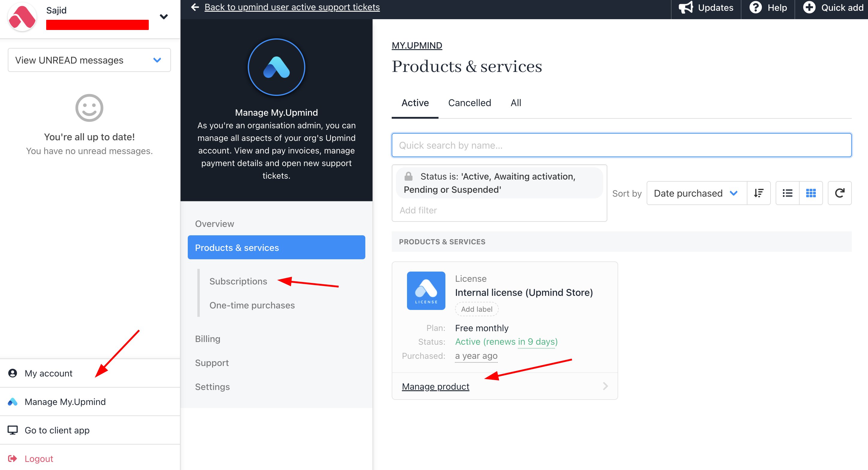Open the Date purchased sort dropdown
The height and width of the screenshot is (470, 868).
[696, 193]
